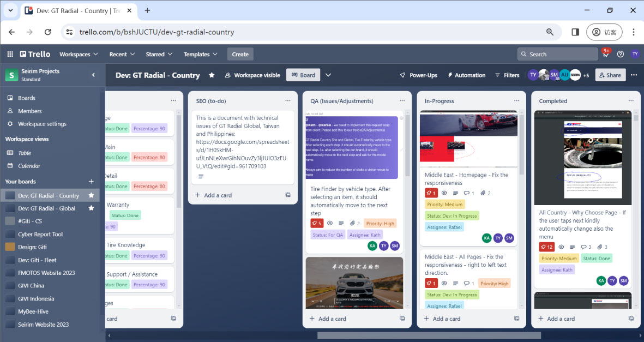Open the Recent dropdown menu
The width and height of the screenshot is (644, 342).
(x=122, y=54)
